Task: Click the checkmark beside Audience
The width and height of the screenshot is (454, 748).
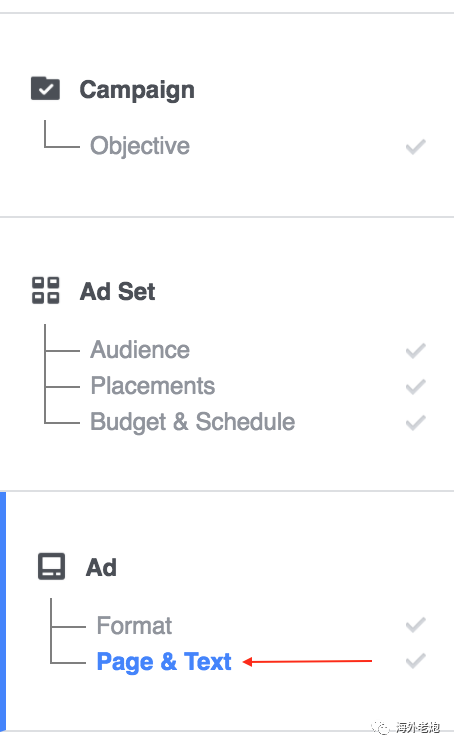Action: pos(415,350)
